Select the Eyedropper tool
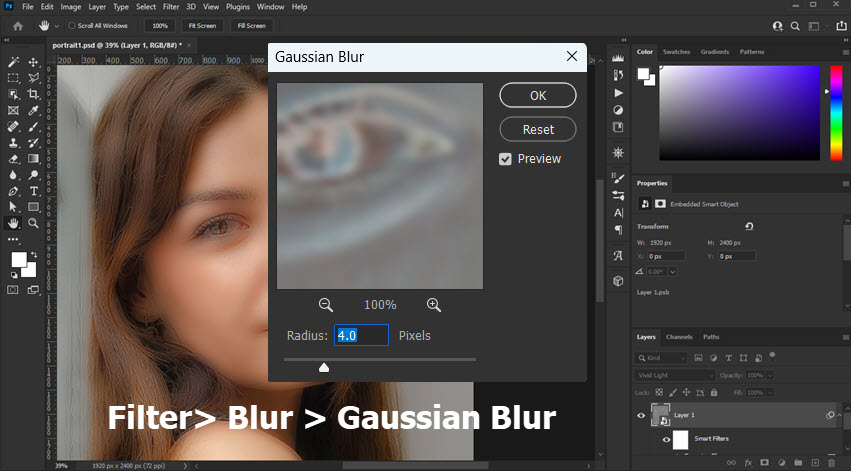The image size is (851, 471). 33,110
